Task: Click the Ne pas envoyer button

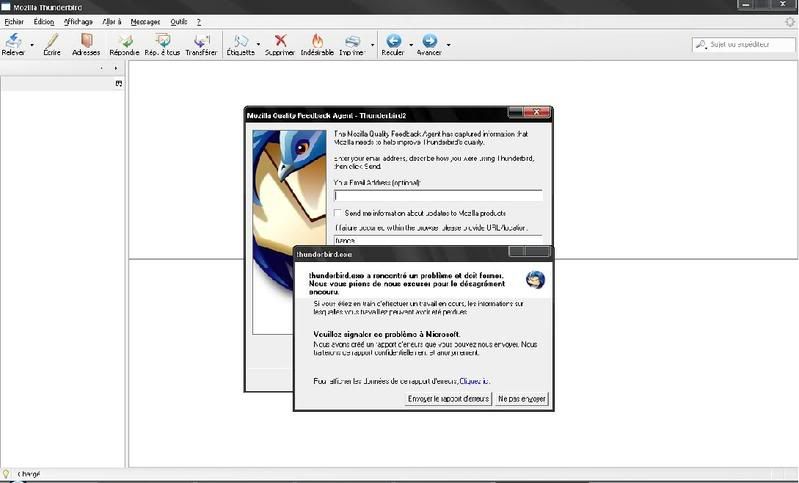Action: pyautogui.click(x=522, y=399)
